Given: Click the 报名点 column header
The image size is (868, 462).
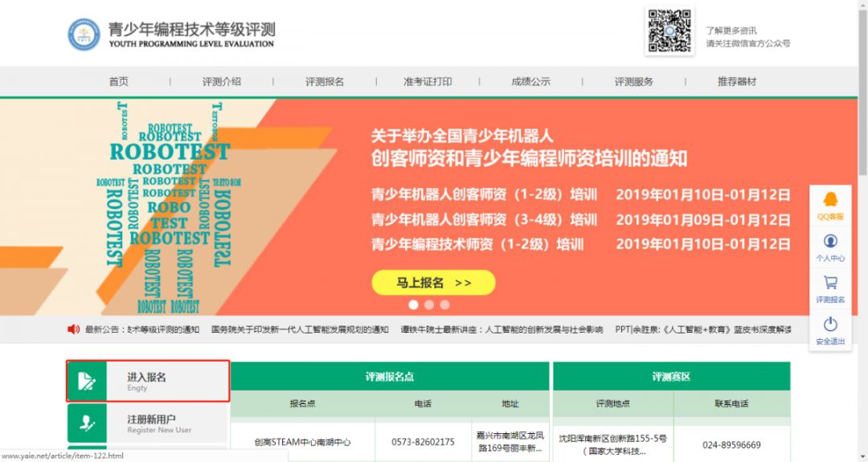Looking at the screenshot, I should 302,404.
